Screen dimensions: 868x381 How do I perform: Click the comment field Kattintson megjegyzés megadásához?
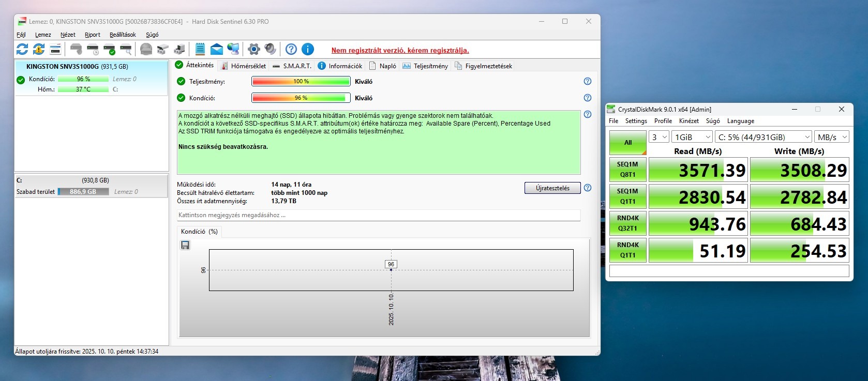click(379, 215)
